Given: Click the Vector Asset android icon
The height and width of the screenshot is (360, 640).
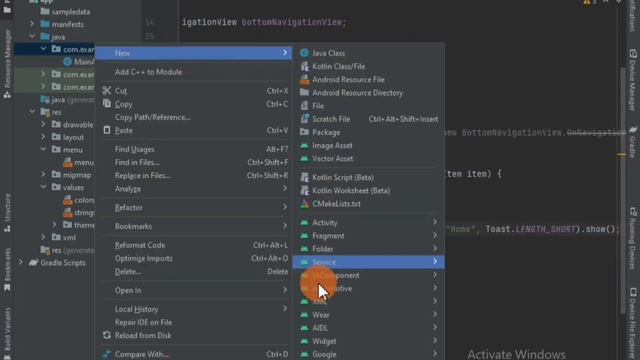Looking at the screenshot, I should click(304, 158).
